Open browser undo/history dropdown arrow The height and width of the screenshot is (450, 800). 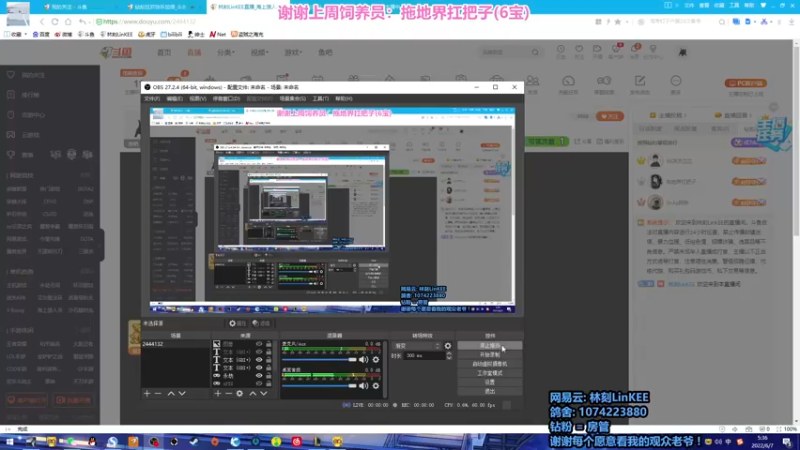89,22
